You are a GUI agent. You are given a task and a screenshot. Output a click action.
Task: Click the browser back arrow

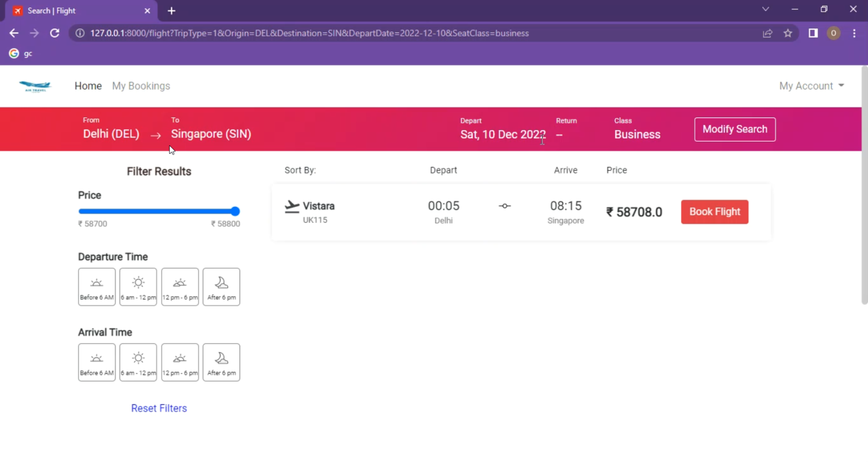pyautogui.click(x=14, y=33)
